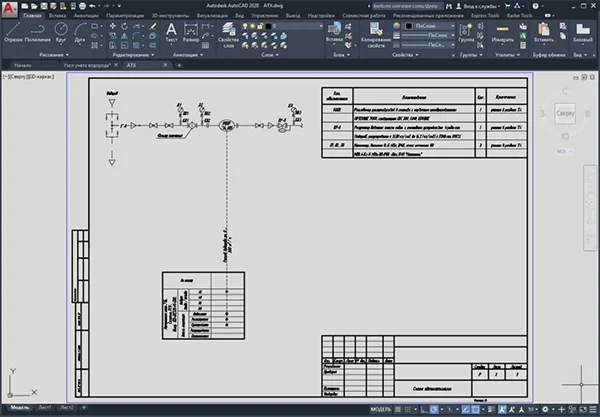Click the Mirror tool icon
This screenshot has height=417, width=600.
tap(124, 36)
